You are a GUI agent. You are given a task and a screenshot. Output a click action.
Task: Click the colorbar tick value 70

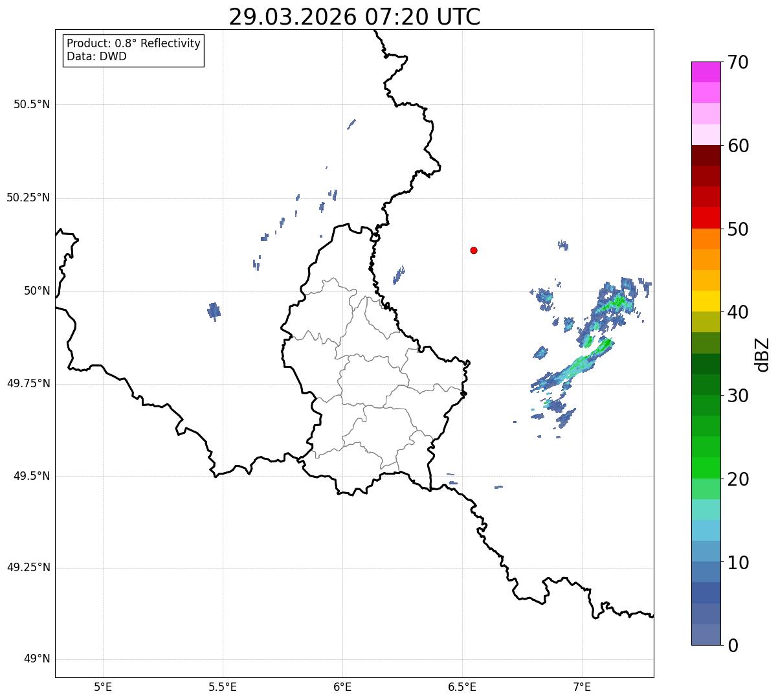(x=738, y=62)
